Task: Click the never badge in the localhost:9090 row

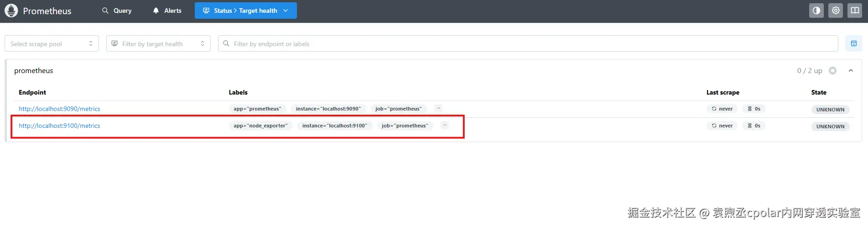Action: point(722,109)
